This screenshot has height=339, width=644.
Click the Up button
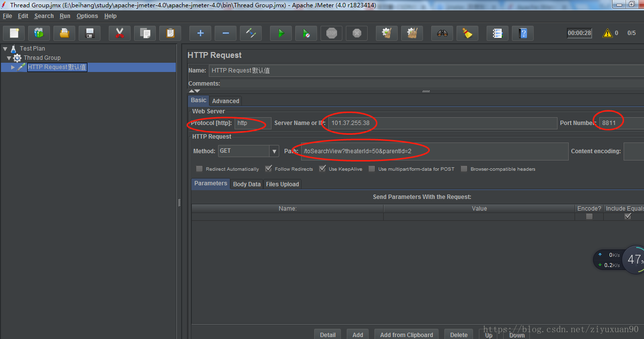pos(489,335)
